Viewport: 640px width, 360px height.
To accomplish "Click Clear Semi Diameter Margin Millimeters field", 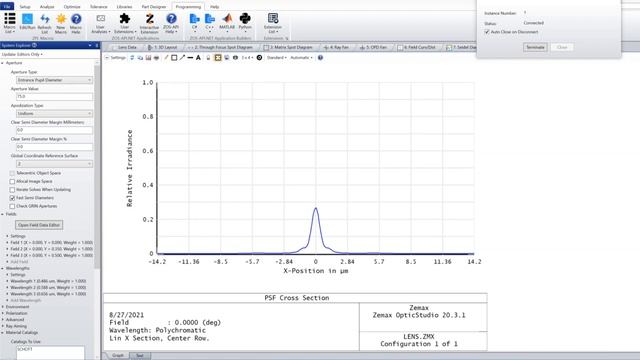I will point(54,130).
